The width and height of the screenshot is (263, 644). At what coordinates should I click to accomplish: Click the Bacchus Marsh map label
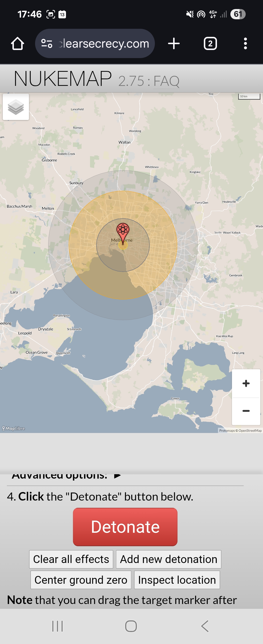(x=19, y=206)
